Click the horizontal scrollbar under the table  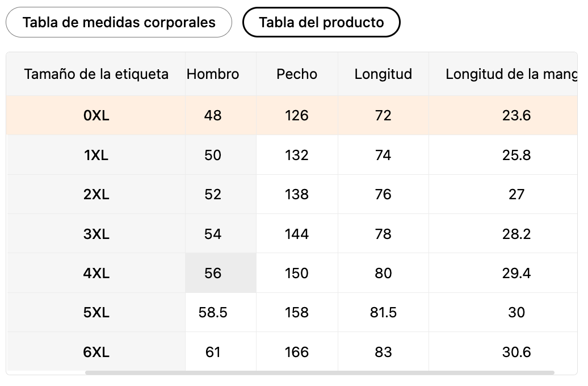tap(320, 373)
